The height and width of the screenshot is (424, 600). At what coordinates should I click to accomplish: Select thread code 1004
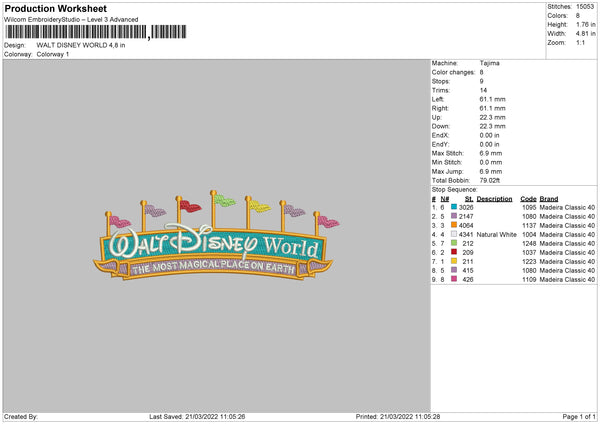529,234
